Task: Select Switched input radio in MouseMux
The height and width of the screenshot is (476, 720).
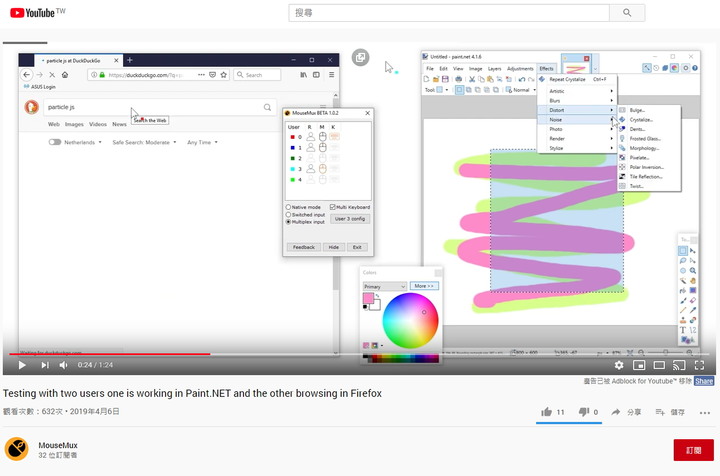Action: (288, 214)
